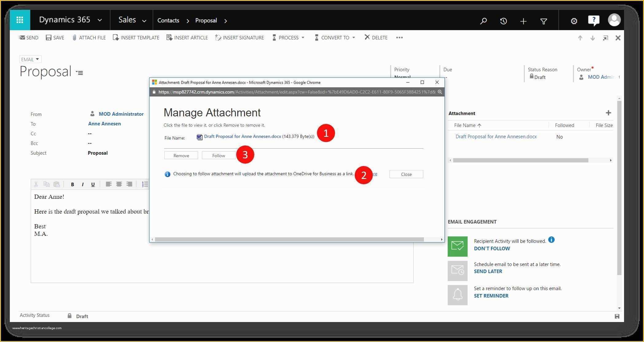Viewport: 644px width, 342px height.
Task: Open Draft Proposal attachment in Attachment grid
Action: click(x=496, y=137)
